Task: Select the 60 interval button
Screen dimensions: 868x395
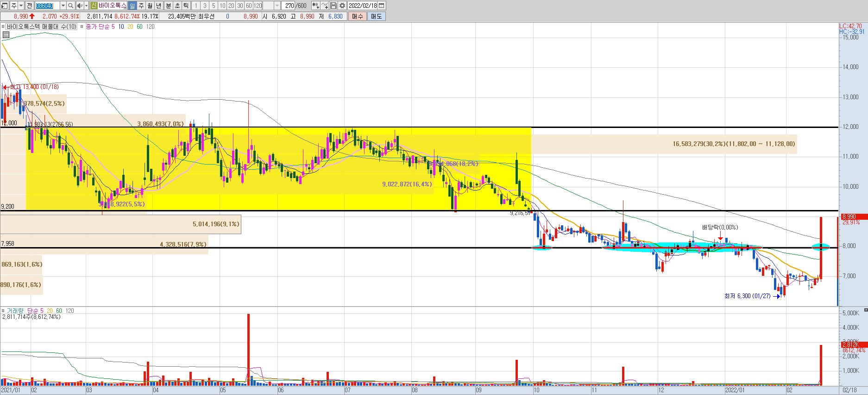Action: (x=249, y=6)
